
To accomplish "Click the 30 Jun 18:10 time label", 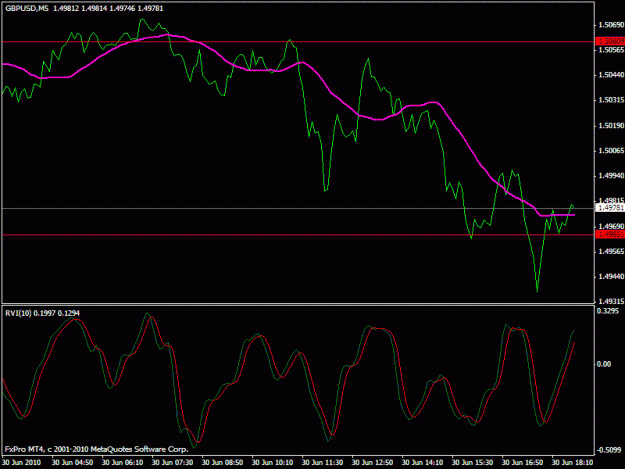I will pyautogui.click(x=572, y=463).
